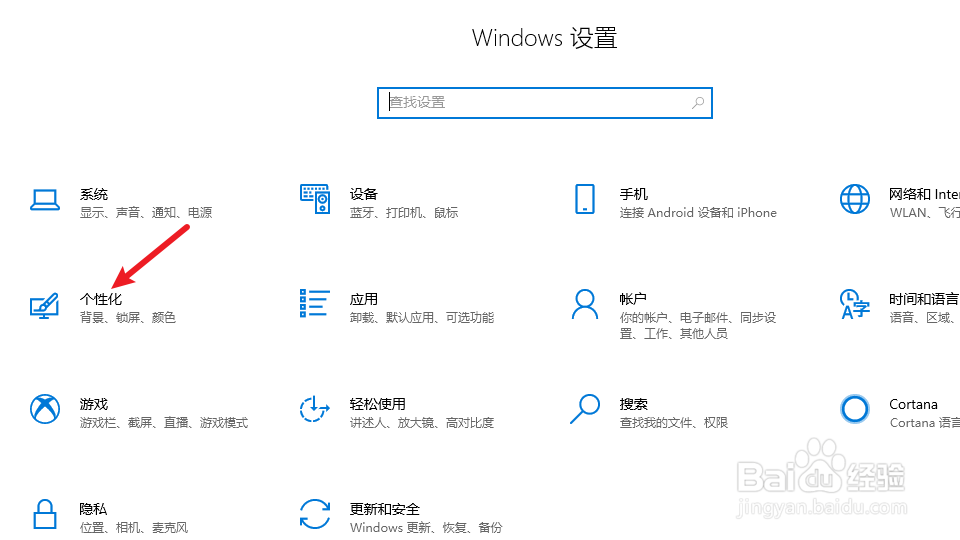Screen dimensions: 960x540
Task: Click text 游戏栏、截屏、直播、游戏模式
Action: [164, 422]
